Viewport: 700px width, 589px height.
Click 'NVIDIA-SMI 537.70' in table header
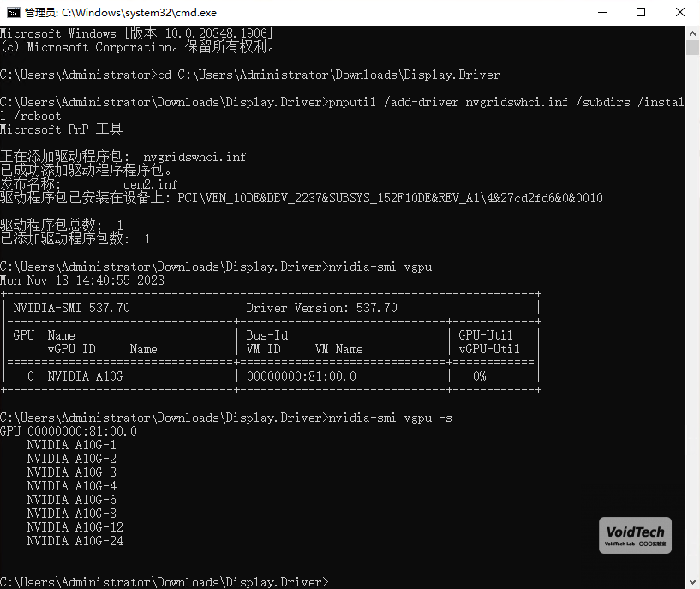[71, 308]
